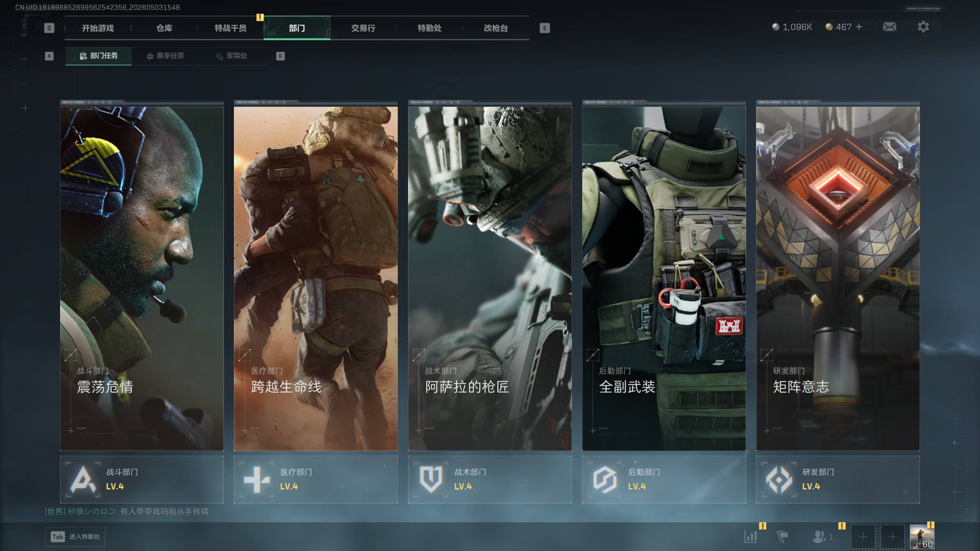
Task: Switch to the 特勤处 tab
Action: (430, 28)
